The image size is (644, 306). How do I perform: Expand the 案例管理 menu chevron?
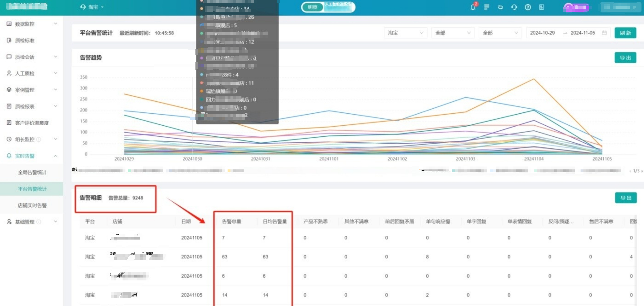tap(55, 90)
